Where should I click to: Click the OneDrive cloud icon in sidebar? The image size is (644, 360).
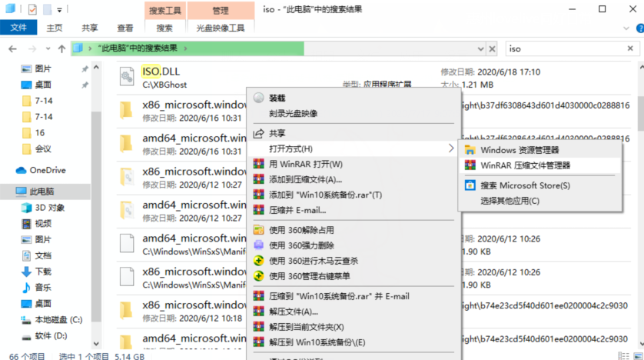click(x=21, y=170)
